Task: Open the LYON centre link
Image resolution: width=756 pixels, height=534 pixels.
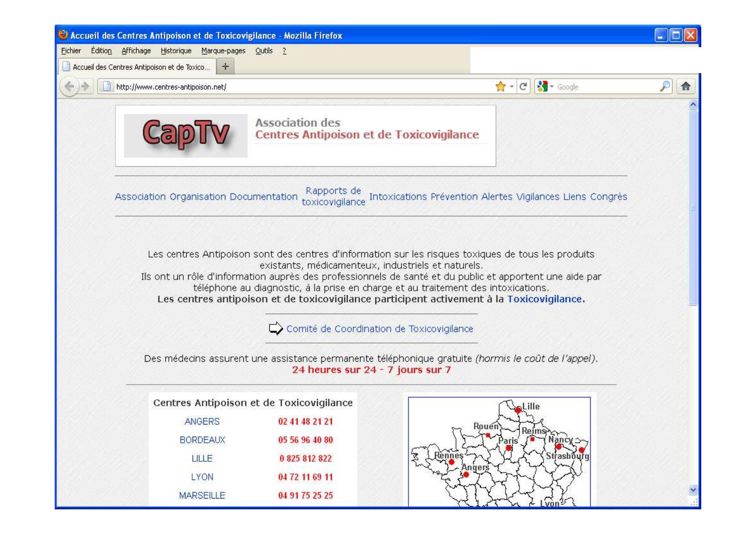Action: pos(202,477)
